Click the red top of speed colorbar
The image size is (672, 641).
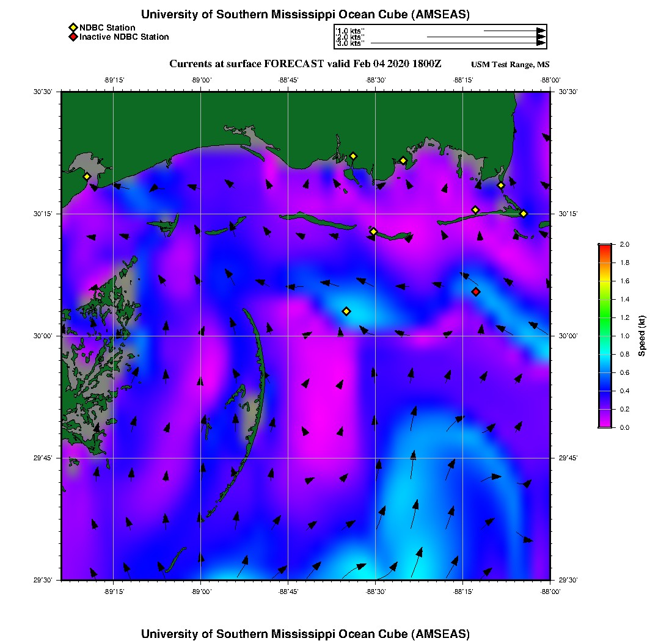tap(605, 247)
